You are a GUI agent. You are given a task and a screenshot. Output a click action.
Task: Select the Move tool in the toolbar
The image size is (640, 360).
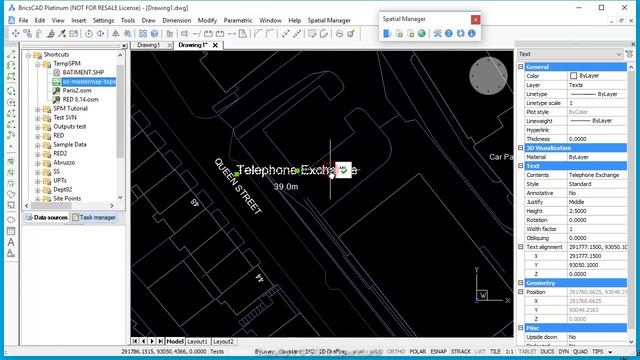(x=16, y=33)
